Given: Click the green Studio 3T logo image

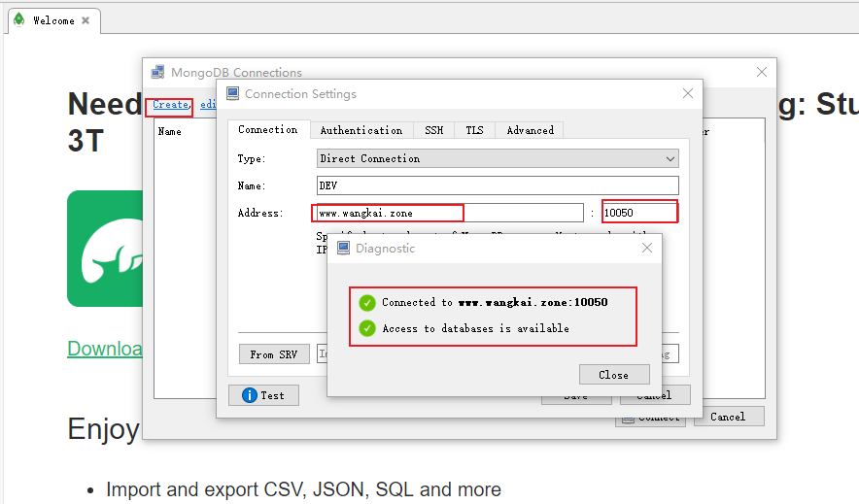Looking at the screenshot, I should pos(105,249).
